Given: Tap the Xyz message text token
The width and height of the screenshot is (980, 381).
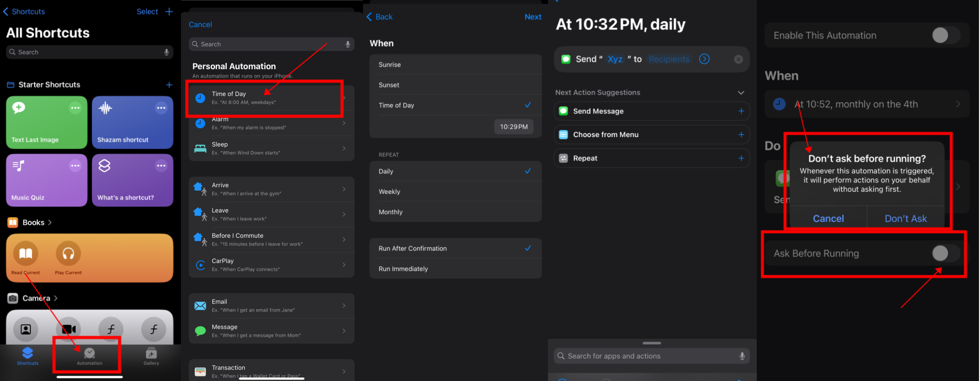Looking at the screenshot, I should click(x=615, y=59).
